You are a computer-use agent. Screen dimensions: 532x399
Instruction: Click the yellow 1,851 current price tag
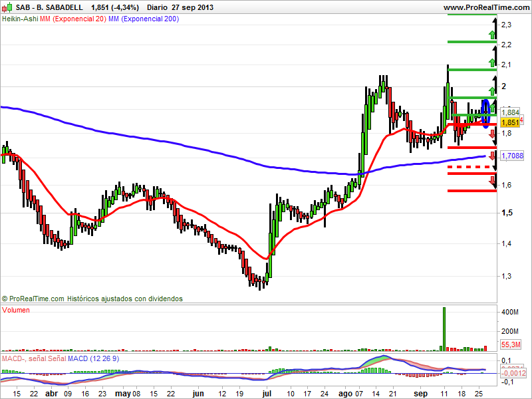click(510, 122)
